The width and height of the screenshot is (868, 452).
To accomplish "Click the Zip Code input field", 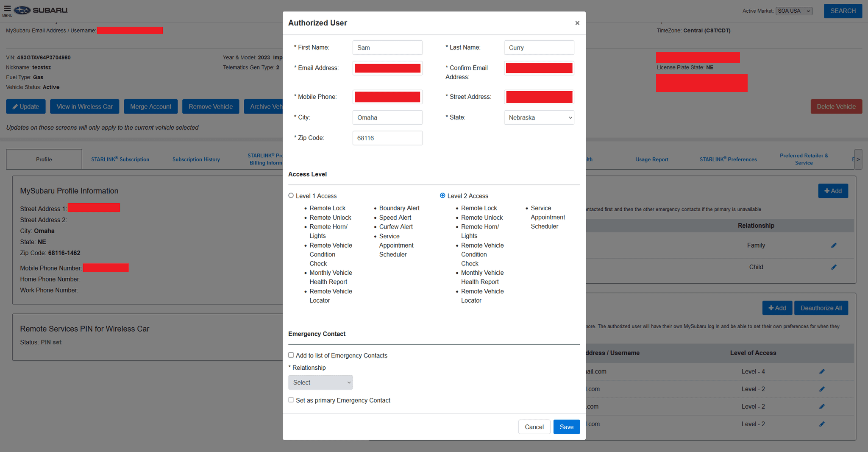I will click(387, 138).
